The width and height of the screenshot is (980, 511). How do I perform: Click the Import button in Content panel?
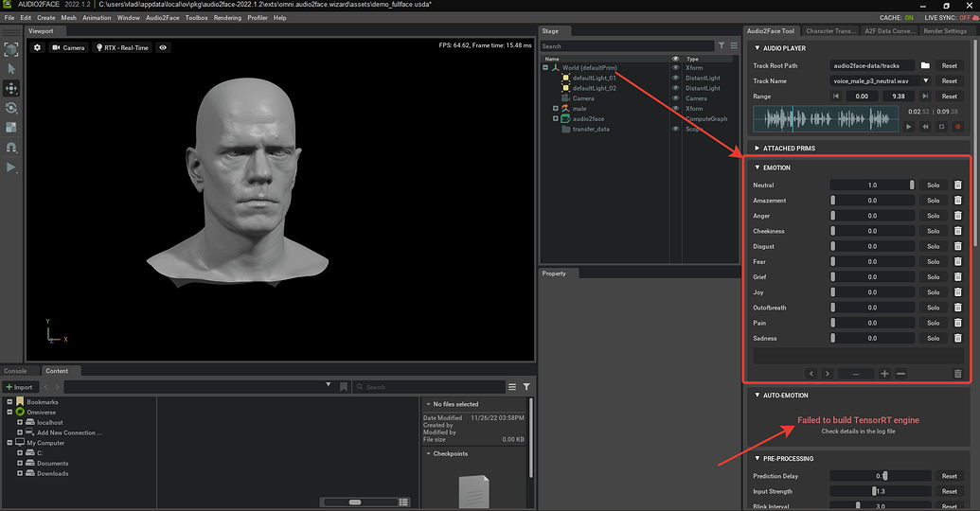[x=20, y=387]
